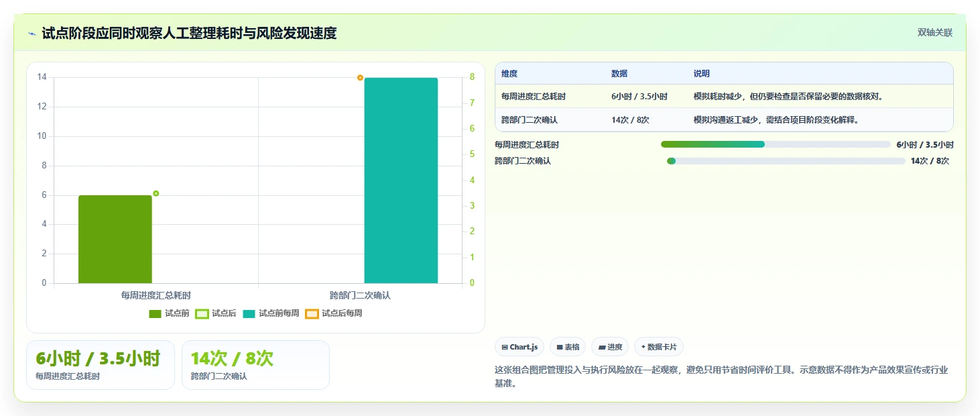This screenshot has height=416, width=980.
Task: Click the 6小时 / 3.5小时 value right of the progress bar
Action: click(925, 144)
